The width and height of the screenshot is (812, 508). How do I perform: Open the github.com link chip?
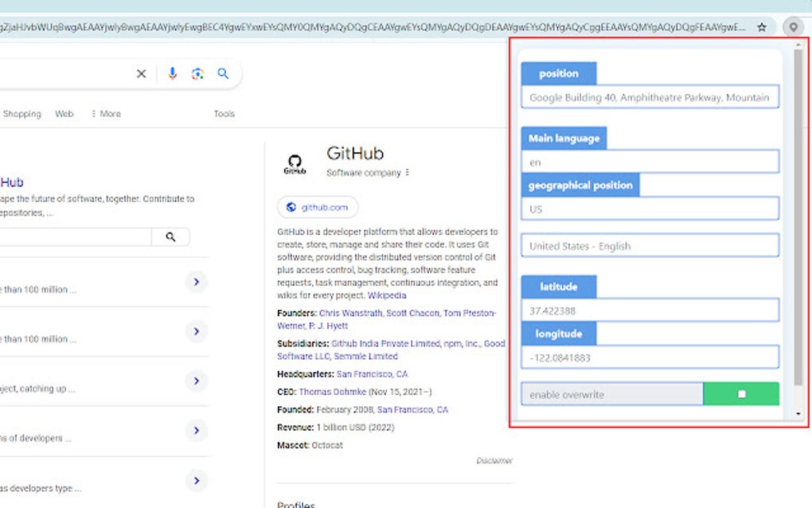317,207
